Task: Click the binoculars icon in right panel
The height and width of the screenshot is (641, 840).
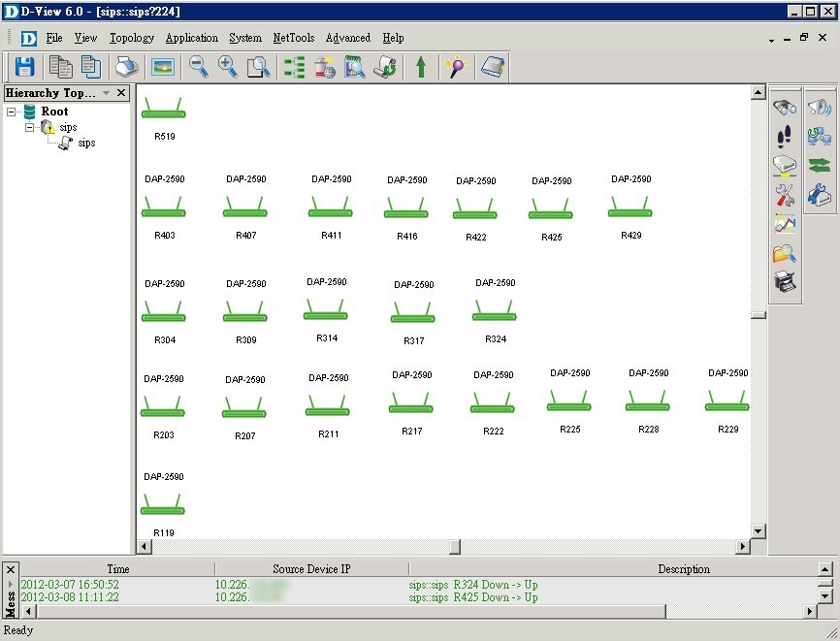Action: click(x=785, y=107)
